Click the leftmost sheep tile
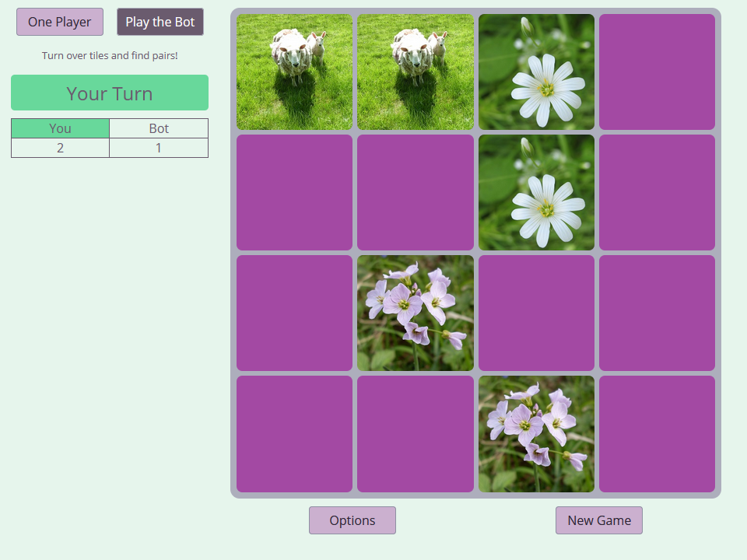747x560 pixels. click(295, 72)
